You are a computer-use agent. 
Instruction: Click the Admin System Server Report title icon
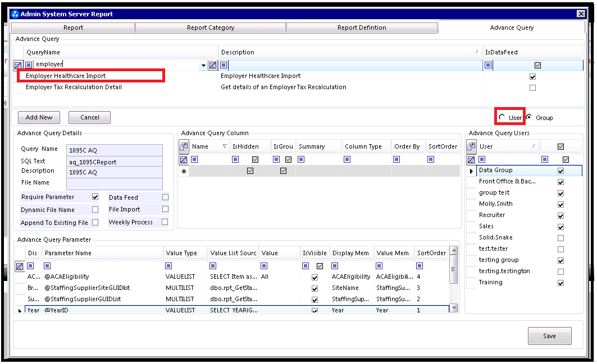15,14
